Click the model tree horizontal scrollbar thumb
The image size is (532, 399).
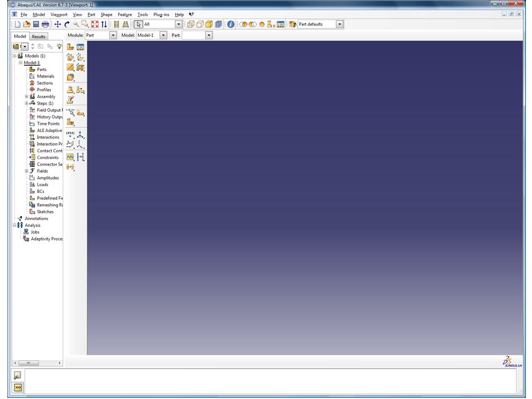click(28, 363)
